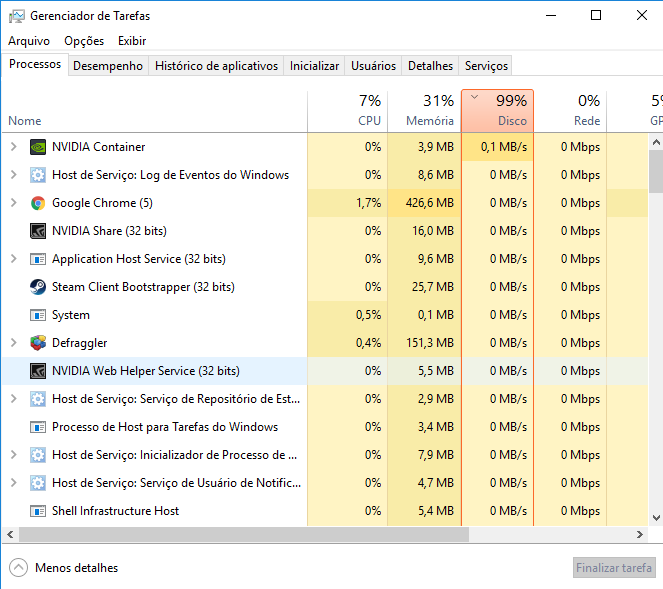The width and height of the screenshot is (663, 589).
Task: Open the Usuários tab
Action: (373, 66)
